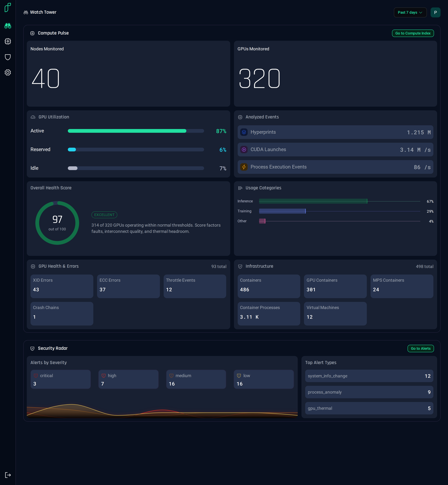The width and height of the screenshot is (448, 485).
Task: Open the Settings gear in sidebar
Action: point(8,72)
